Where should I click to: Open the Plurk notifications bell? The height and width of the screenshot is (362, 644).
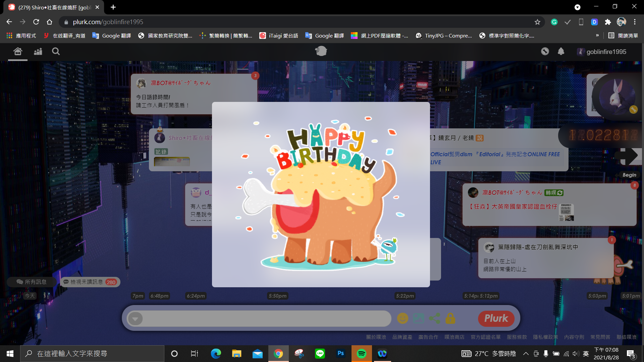pyautogui.click(x=561, y=51)
